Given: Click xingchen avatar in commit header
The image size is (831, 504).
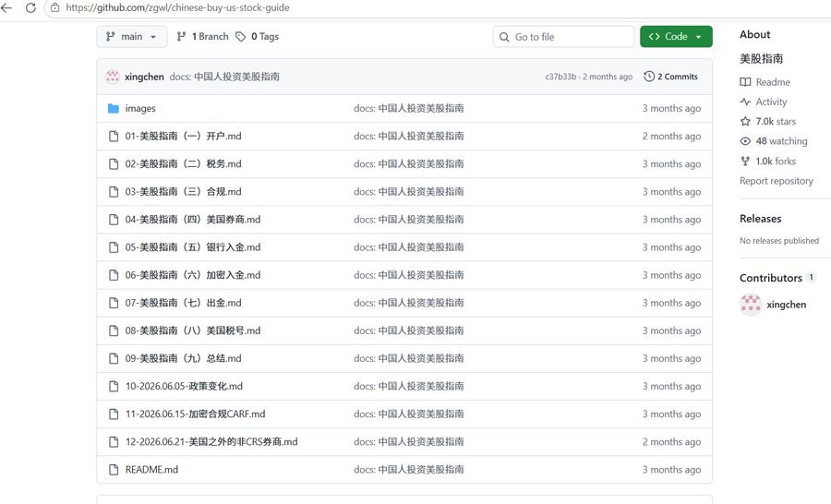Looking at the screenshot, I should click(x=113, y=77).
